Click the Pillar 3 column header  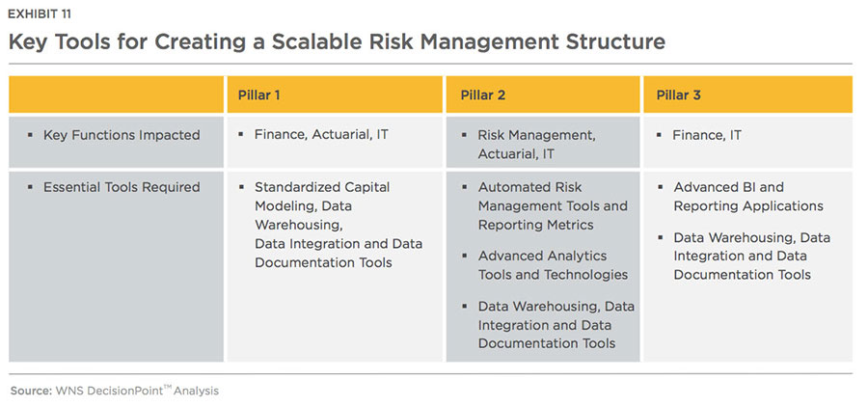point(747,95)
